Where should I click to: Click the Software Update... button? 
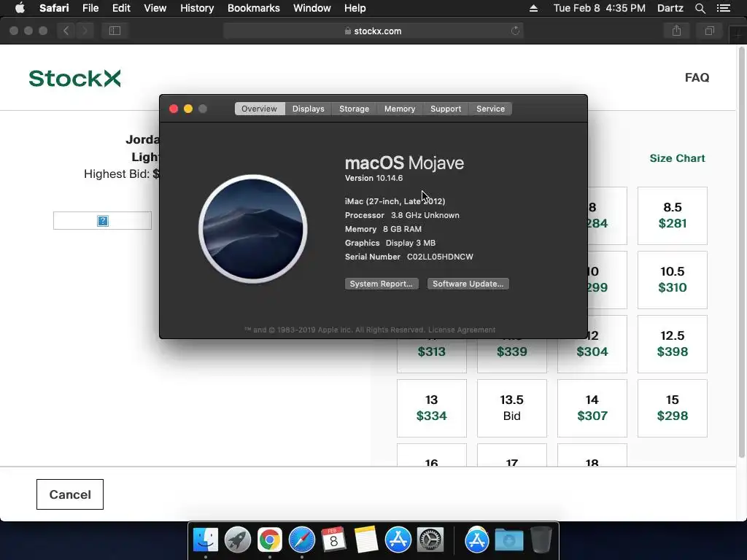468,284
